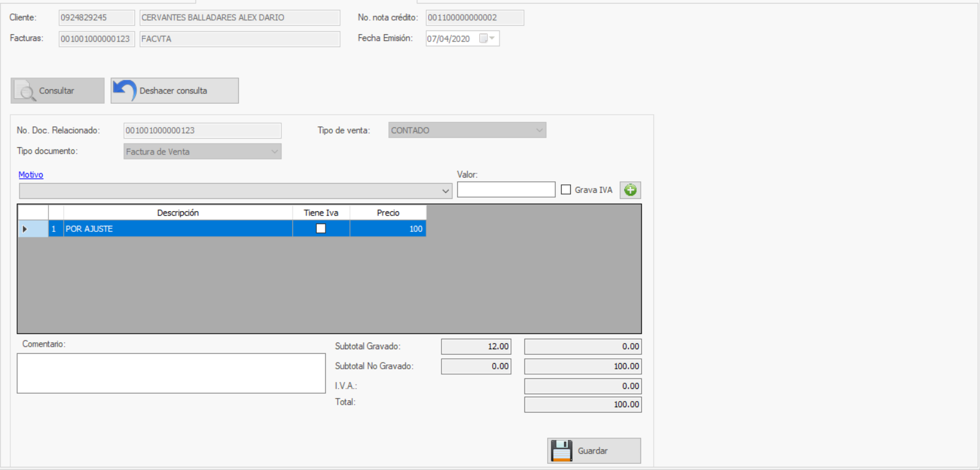Toggle Tiene Iva checkbox for POR AJUSTE
Screen dimensions: 980x470
click(x=321, y=229)
